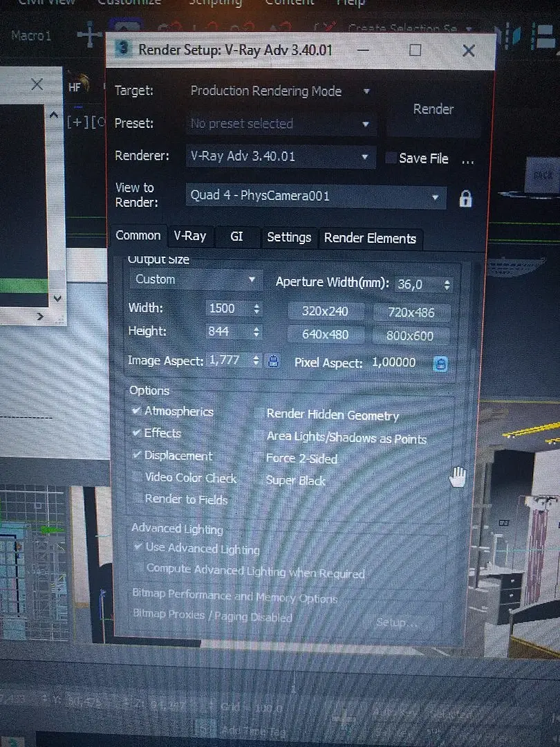Click the Aperture Width field 36,0
This screenshot has height=747, width=560.
coord(417,284)
